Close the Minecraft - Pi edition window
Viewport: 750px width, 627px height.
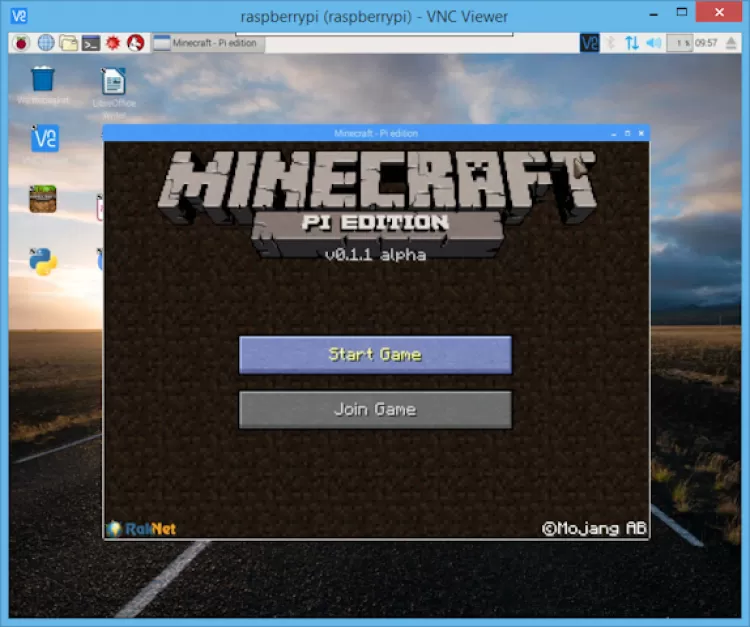tap(641, 133)
